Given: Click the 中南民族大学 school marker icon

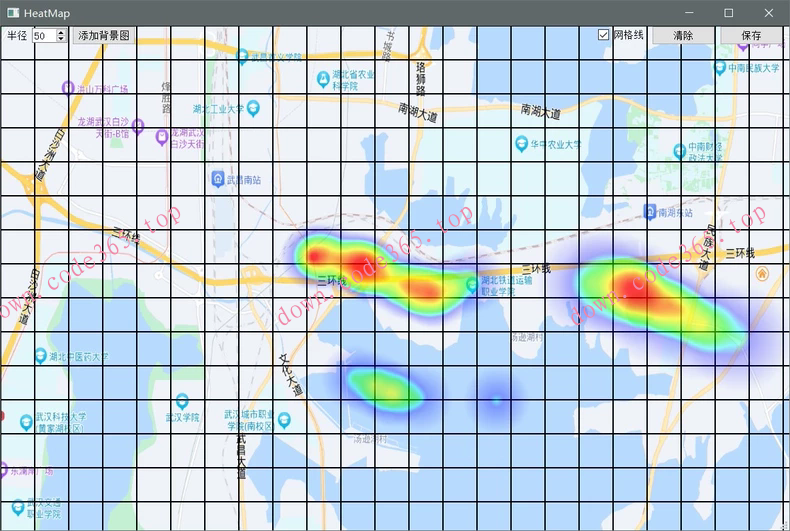Looking at the screenshot, I should (x=720, y=68).
